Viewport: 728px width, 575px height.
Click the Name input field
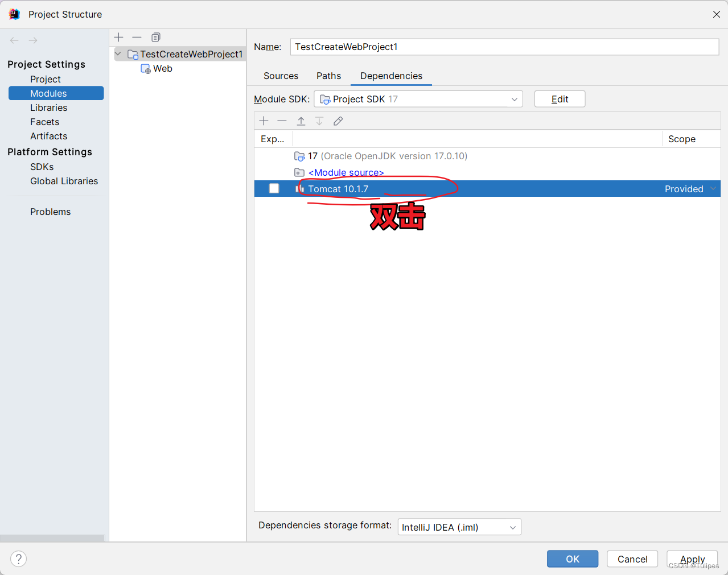click(504, 47)
